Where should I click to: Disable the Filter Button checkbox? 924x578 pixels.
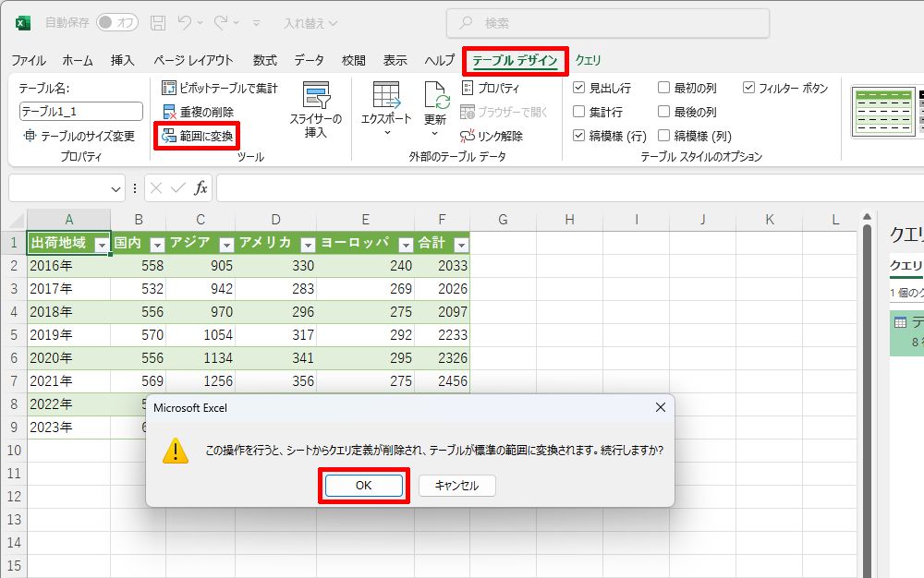click(x=749, y=89)
